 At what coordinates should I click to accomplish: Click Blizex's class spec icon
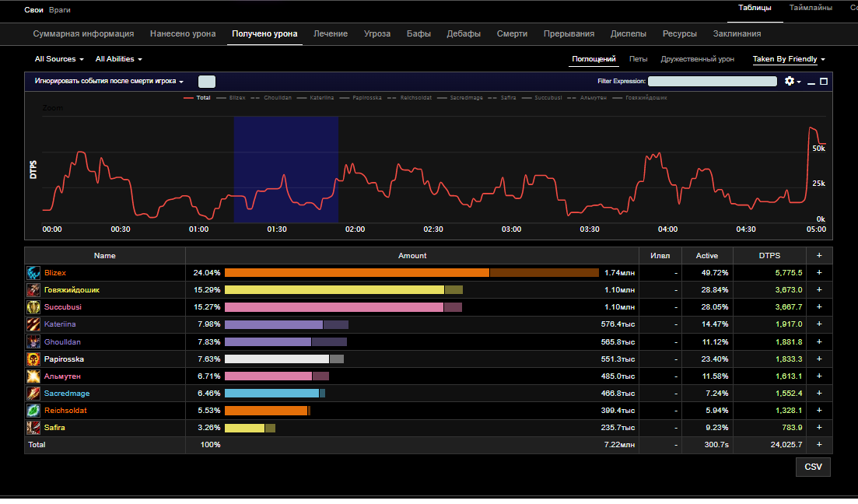[x=34, y=273]
